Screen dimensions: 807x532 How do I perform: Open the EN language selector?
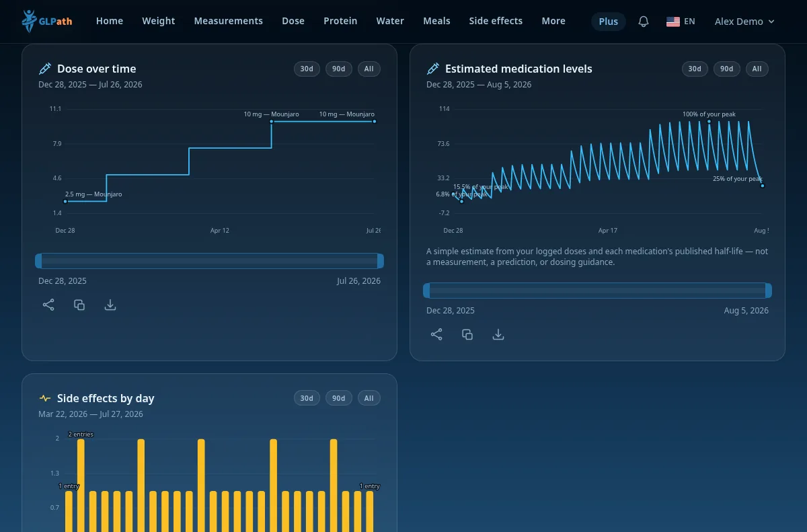[x=681, y=22]
